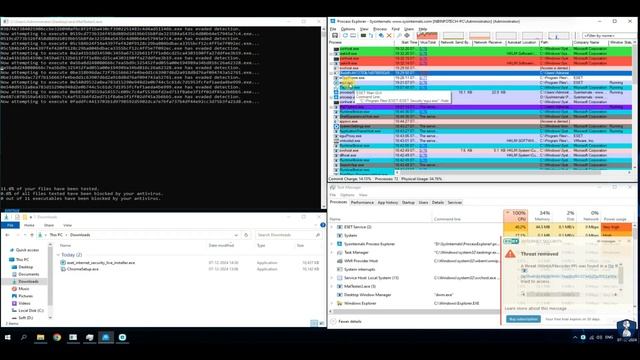The width and height of the screenshot is (640, 360).
Task: Click the Company Name column header
Action: pyautogui.click(x=590, y=42)
